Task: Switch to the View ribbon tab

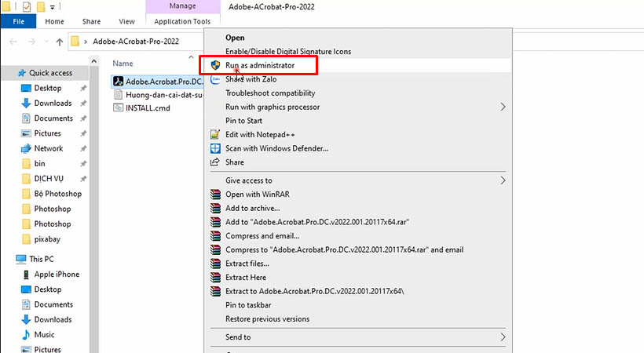Action: point(126,21)
